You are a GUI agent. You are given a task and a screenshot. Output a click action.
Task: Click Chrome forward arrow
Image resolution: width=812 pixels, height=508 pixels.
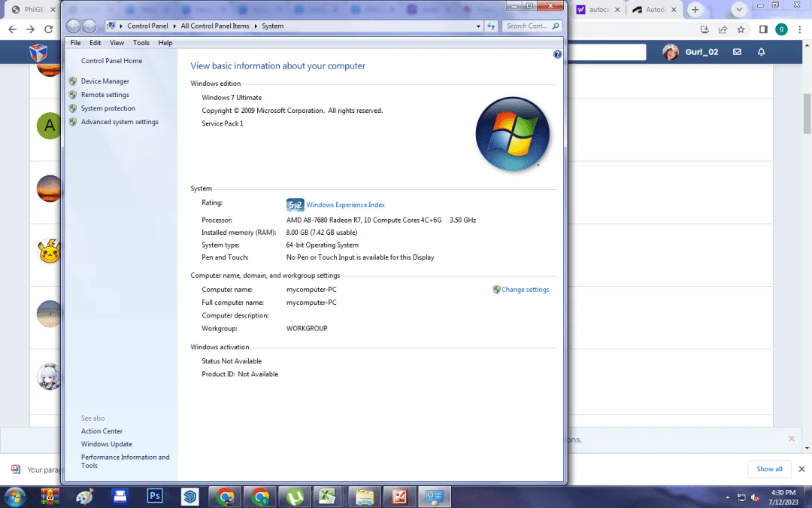31,29
